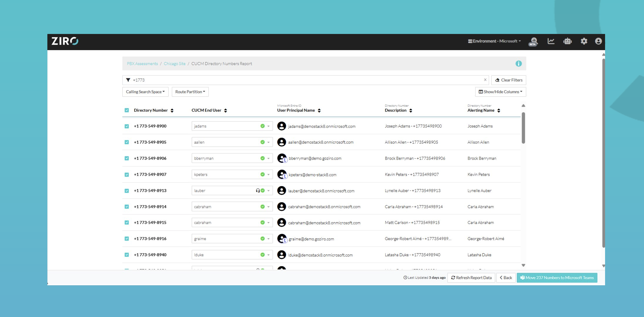Open the Route Partition dropdown
This screenshot has width=644, height=317.
tap(190, 92)
